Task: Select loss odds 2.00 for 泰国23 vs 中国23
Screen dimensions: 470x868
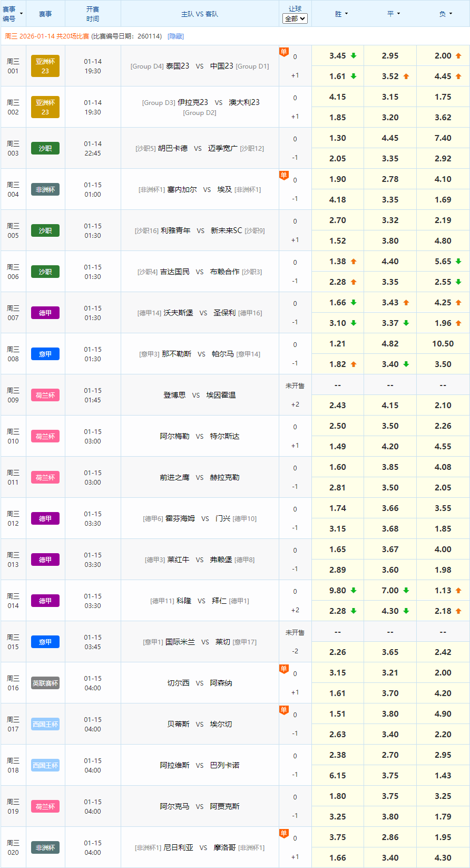Action: pyautogui.click(x=443, y=55)
